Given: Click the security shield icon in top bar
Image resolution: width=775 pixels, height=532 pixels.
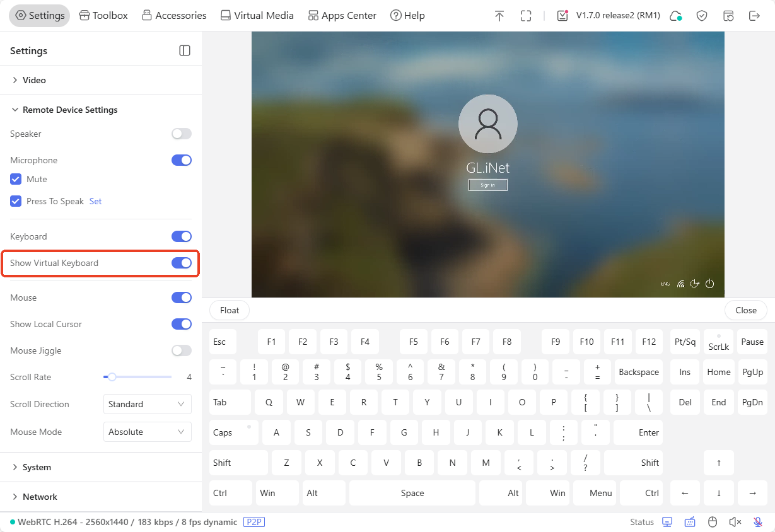Looking at the screenshot, I should pos(702,15).
